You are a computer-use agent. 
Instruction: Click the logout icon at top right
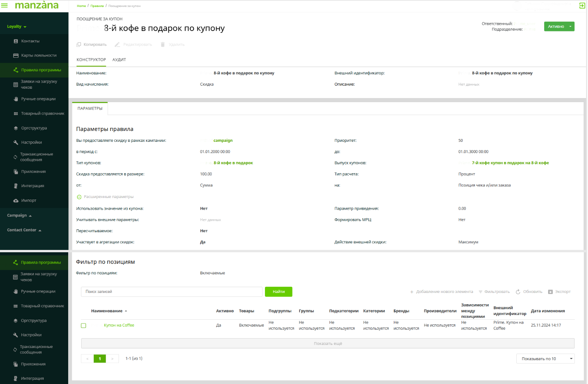(x=582, y=5)
